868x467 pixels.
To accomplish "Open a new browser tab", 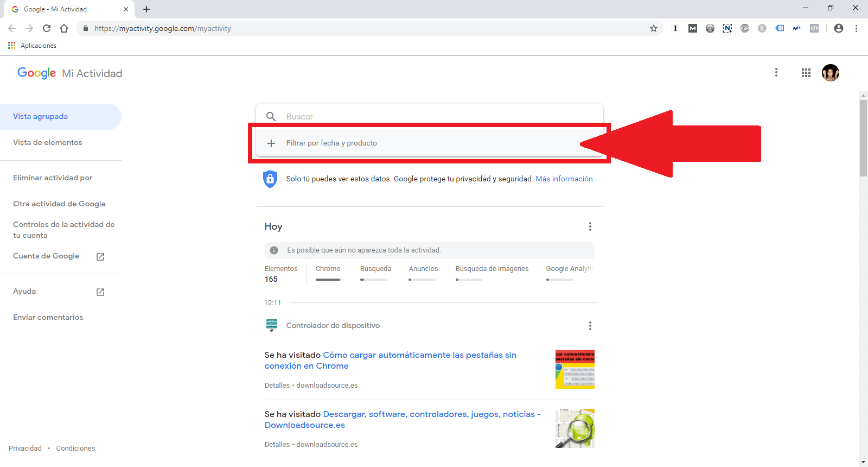I will tap(146, 9).
